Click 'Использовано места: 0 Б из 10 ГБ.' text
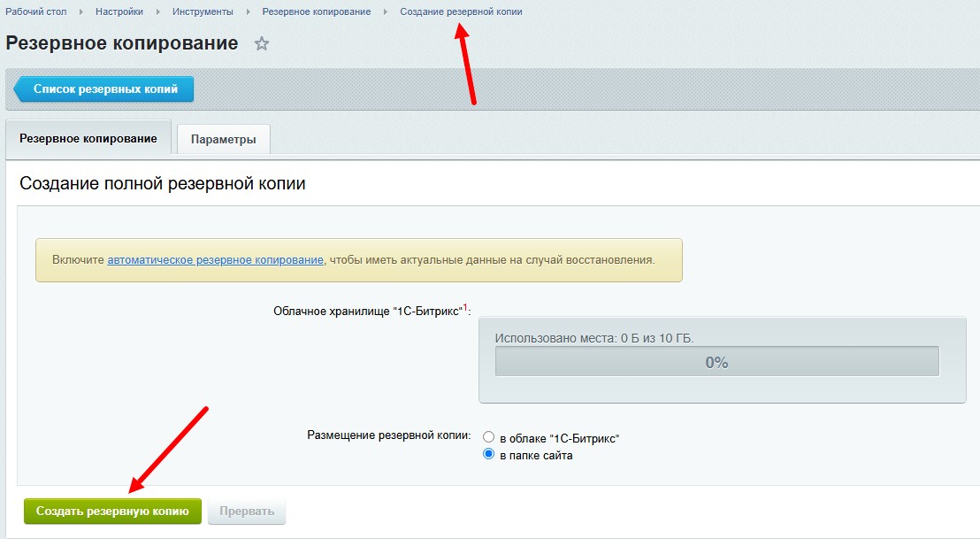980x539 pixels. point(594,338)
